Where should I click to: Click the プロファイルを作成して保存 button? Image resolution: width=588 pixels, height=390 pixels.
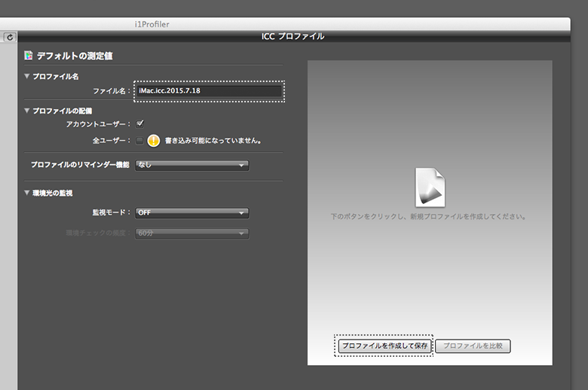coord(384,346)
